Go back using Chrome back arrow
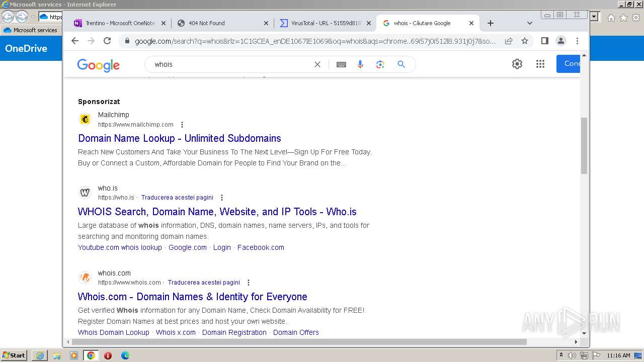 click(75, 41)
